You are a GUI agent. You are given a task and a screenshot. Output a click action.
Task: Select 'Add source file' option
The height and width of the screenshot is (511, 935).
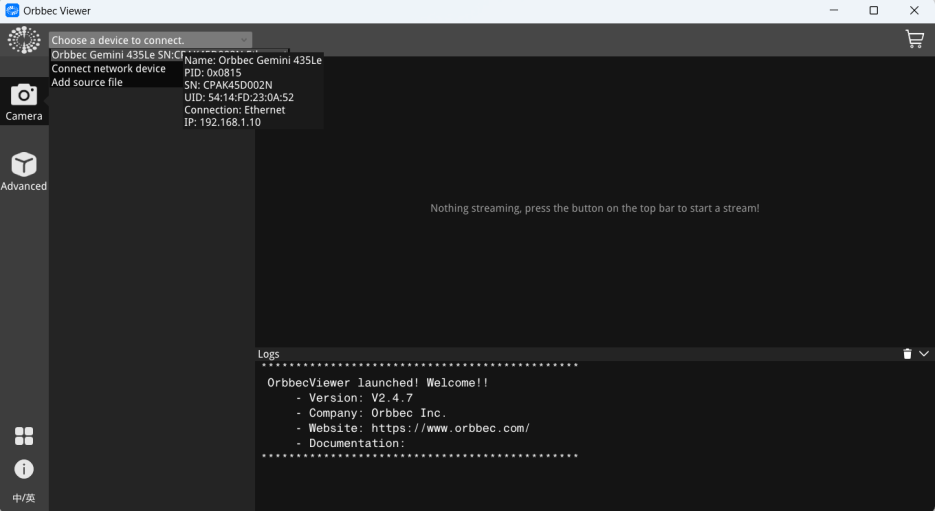(x=87, y=82)
